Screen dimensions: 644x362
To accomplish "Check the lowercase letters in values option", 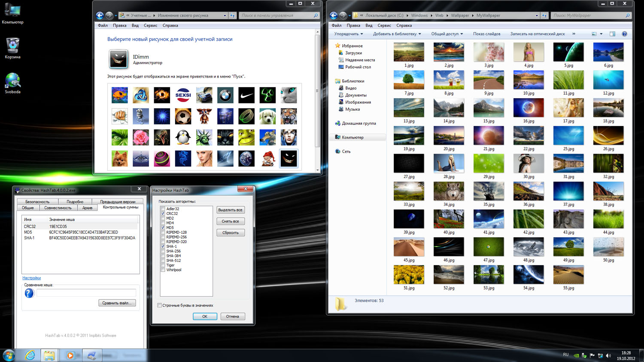I will coord(160,305).
